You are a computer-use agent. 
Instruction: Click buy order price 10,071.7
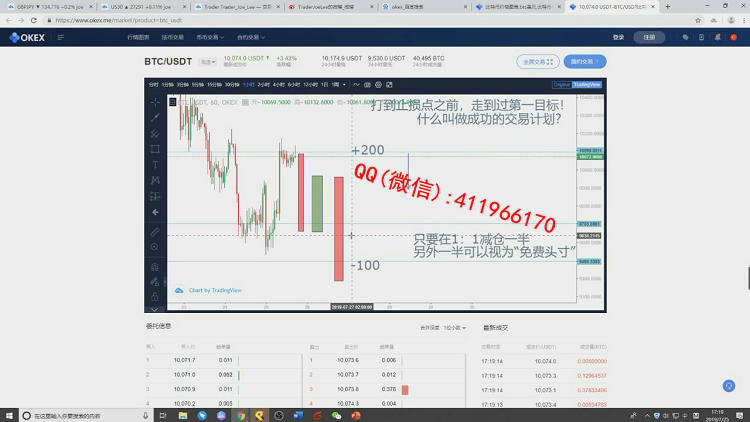click(x=184, y=360)
